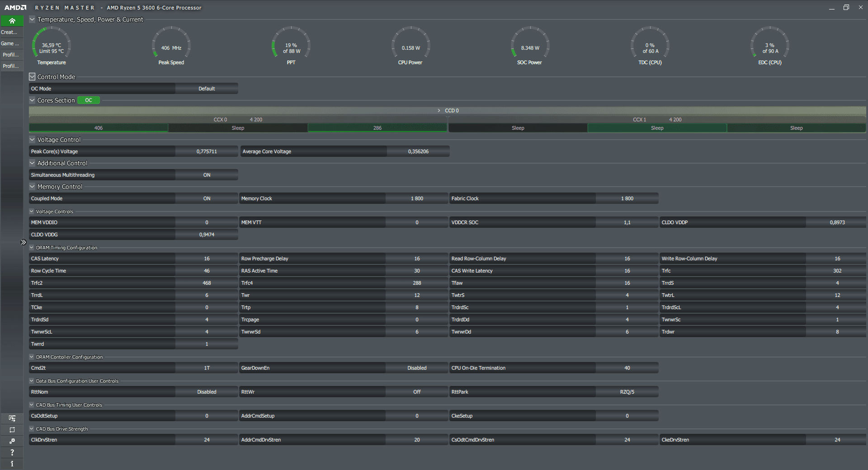Collapse the Memory Control section
The image size is (868, 470).
[x=32, y=187]
